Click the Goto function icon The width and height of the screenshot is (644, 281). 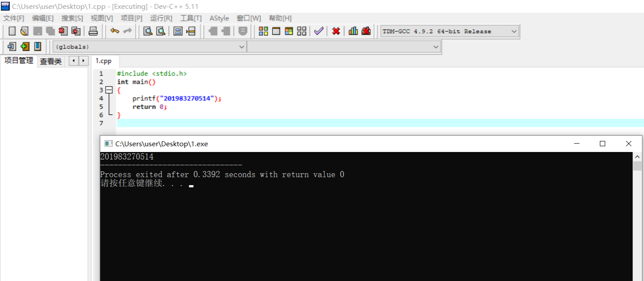[178, 31]
